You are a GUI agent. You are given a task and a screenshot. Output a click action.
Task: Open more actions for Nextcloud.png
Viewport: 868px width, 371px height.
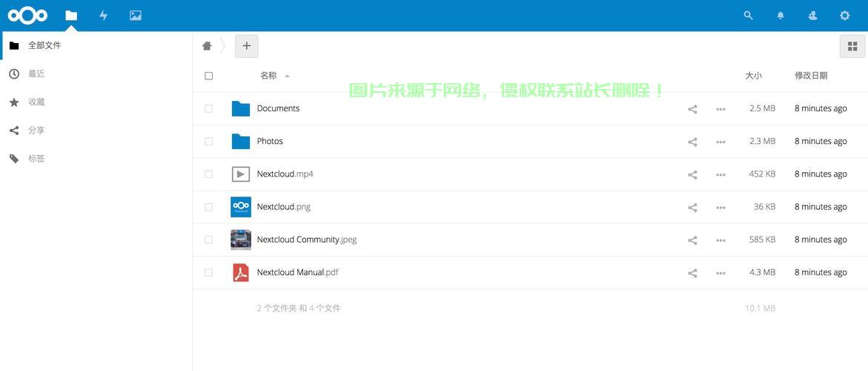(720, 207)
